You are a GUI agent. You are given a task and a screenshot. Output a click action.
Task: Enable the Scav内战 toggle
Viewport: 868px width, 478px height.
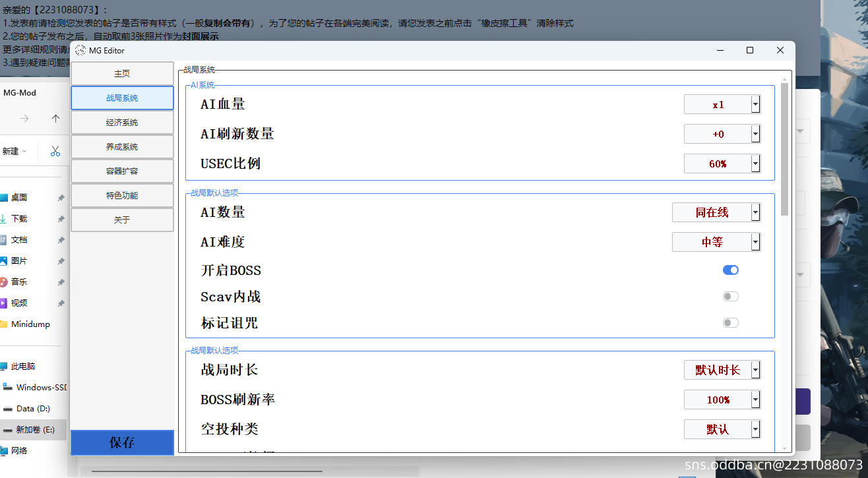[730, 296]
